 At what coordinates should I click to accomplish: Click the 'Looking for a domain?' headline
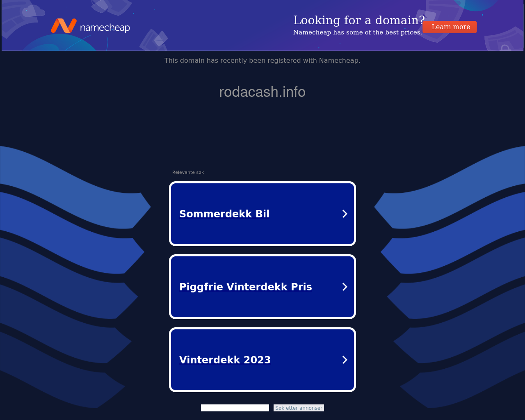click(359, 20)
